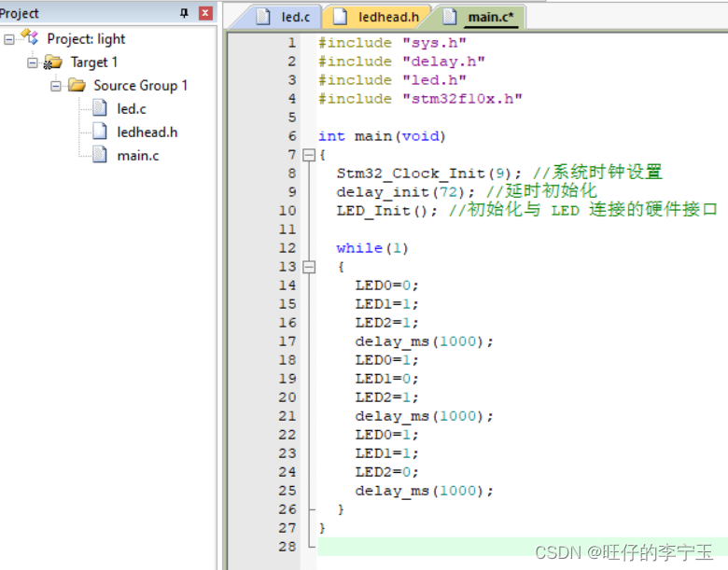This screenshot has width=728, height=570.
Task: Click the Project: light workspace icon
Action: [x=30, y=37]
